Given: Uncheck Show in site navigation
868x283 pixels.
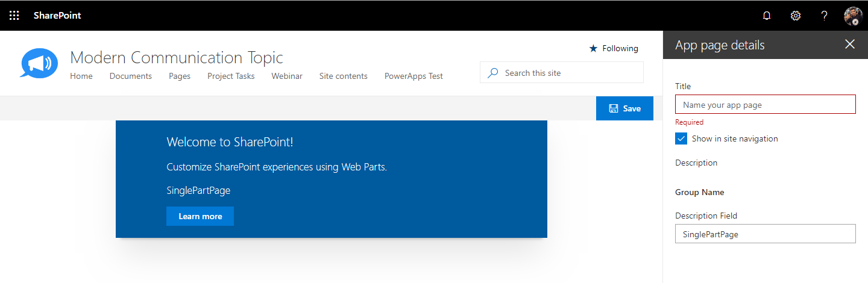Looking at the screenshot, I should coord(681,138).
